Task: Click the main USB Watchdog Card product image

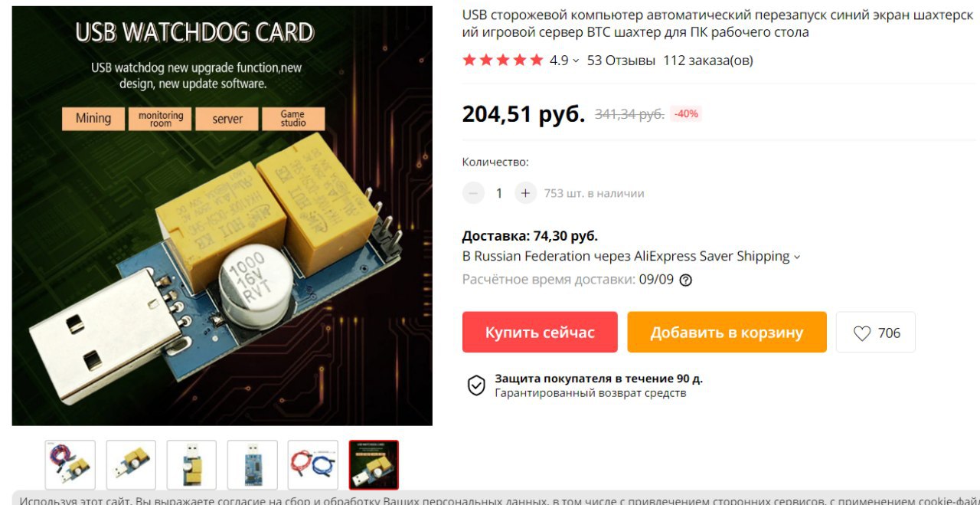Action: (x=222, y=216)
